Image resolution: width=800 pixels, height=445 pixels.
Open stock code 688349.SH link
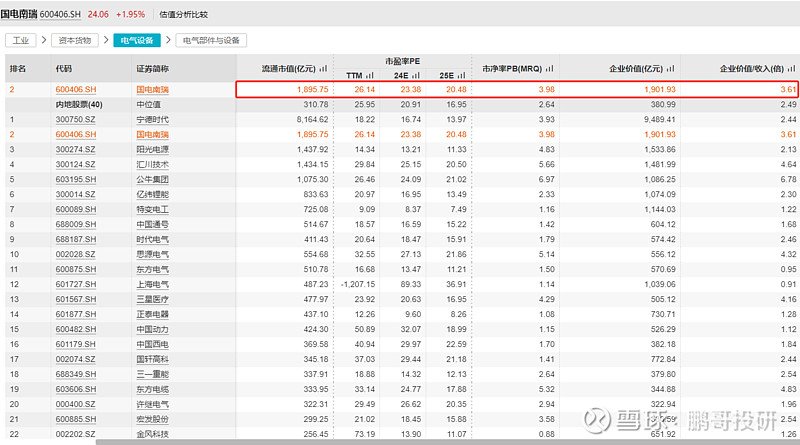(x=76, y=374)
